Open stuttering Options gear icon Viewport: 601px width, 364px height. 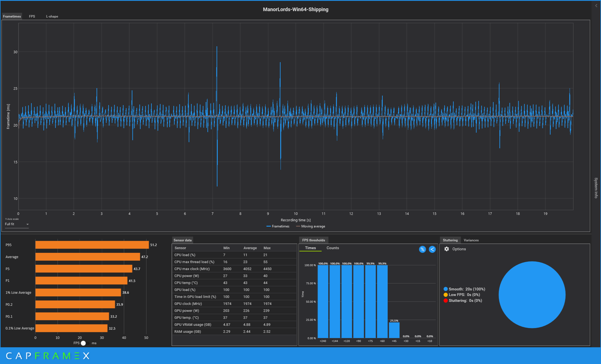pyautogui.click(x=446, y=249)
